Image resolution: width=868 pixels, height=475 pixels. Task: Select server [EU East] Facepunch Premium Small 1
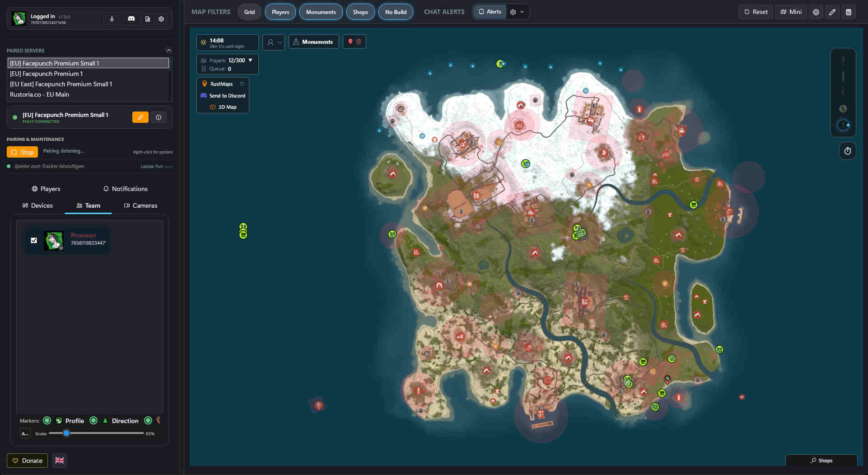coord(89,84)
